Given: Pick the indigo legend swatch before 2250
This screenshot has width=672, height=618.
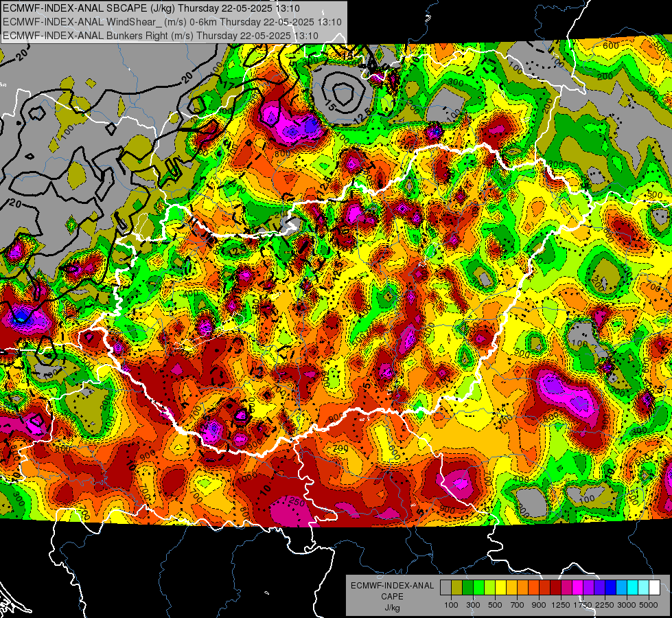Looking at the screenshot, I should tap(599, 587).
